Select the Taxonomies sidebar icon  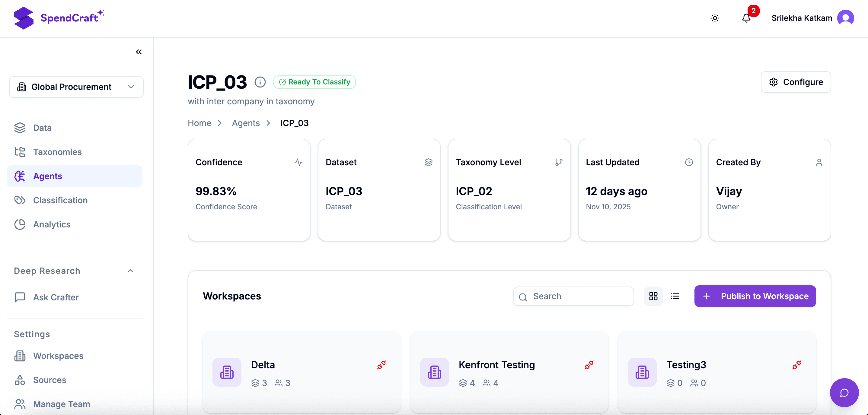coord(20,152)
